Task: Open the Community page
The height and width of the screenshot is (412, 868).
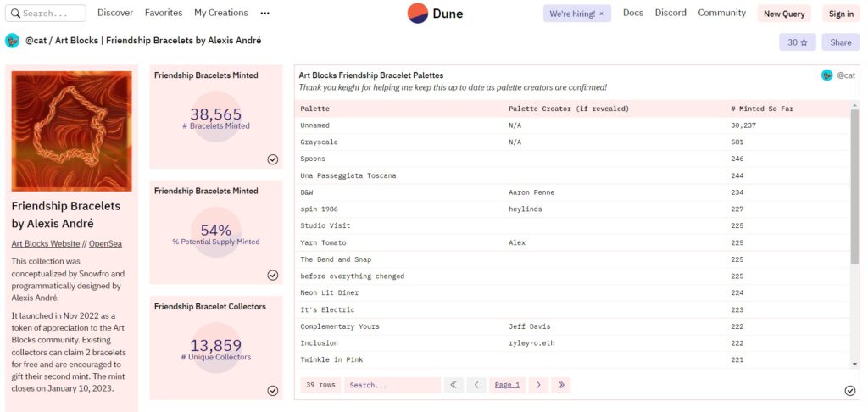Action: click(x=722, y=13)
